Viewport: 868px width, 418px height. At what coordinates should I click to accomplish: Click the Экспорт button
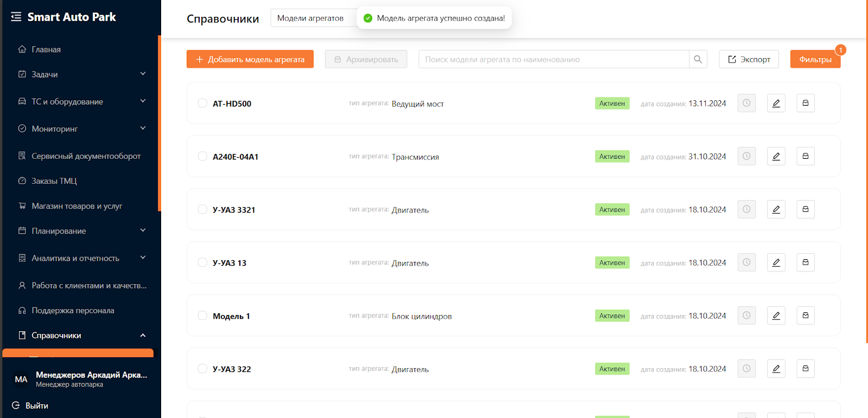coord(749,59)
